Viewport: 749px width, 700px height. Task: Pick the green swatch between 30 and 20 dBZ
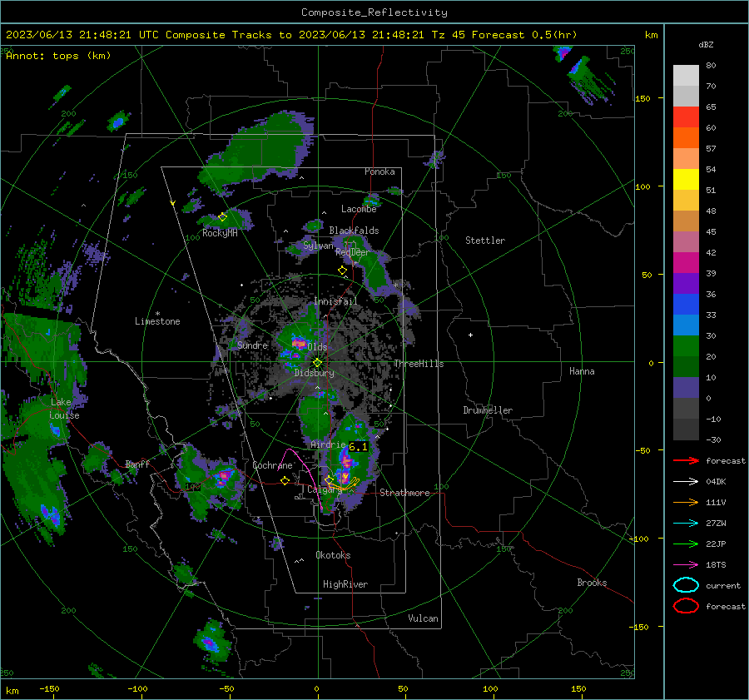tap(686, 346)
